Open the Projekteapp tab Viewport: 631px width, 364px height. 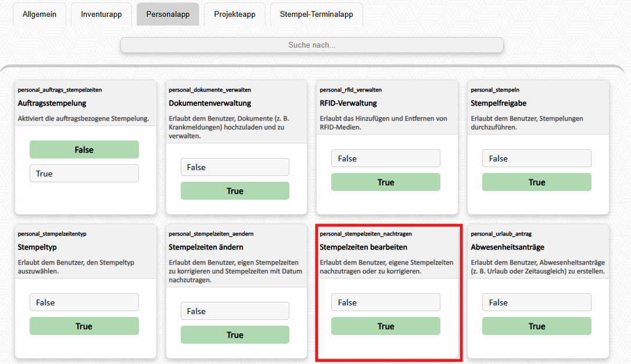(x=235, y=15)
